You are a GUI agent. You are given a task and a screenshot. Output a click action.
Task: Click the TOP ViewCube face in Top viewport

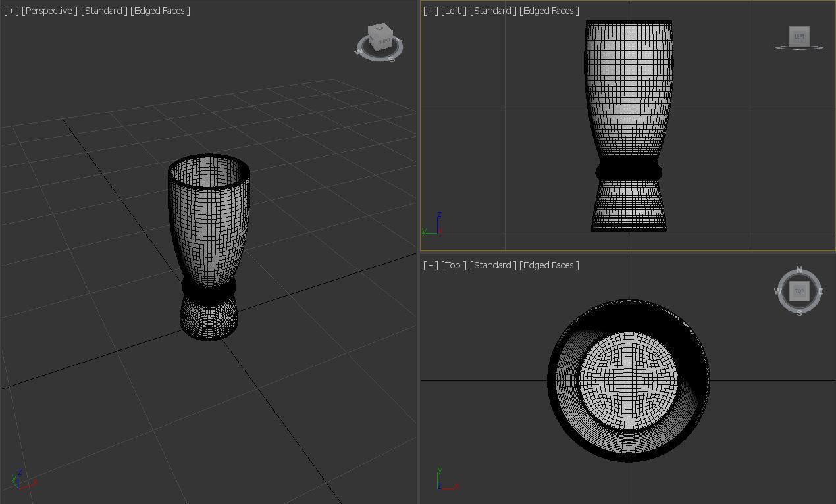[799, 291]
